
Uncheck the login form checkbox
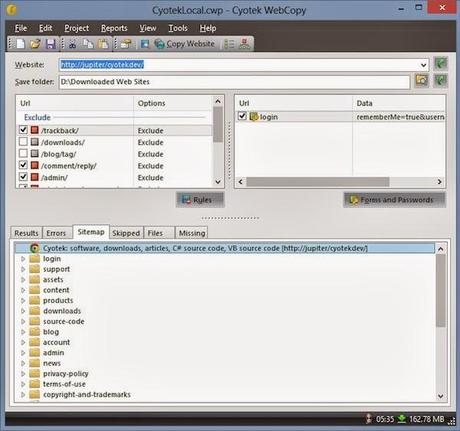pyautogui.click(x=242, y=116)
